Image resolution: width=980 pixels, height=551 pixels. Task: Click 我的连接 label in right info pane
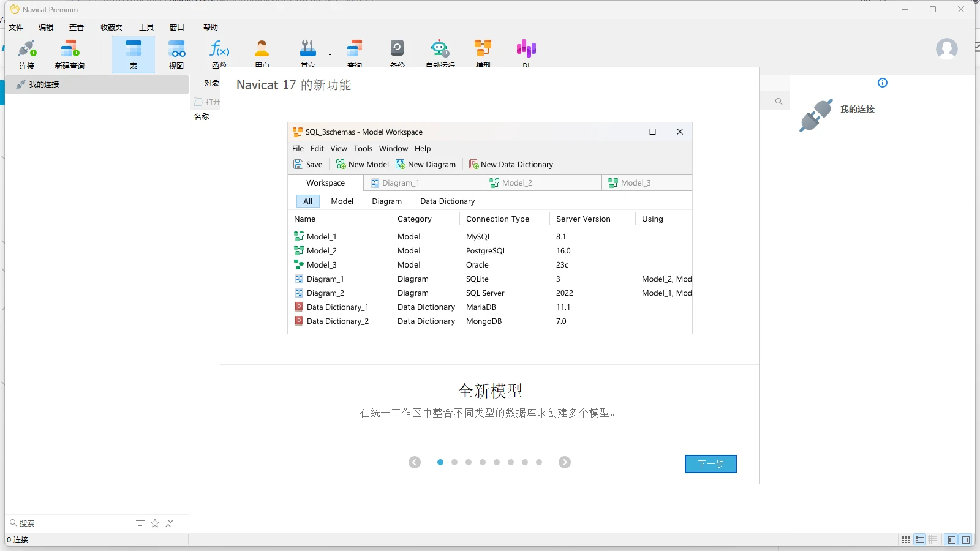858,109
